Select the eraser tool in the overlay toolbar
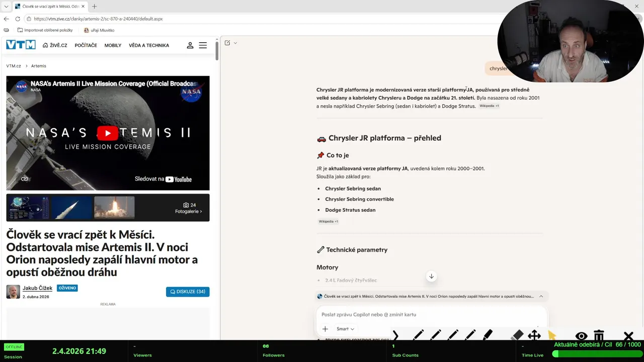Image resolution: width=644 pixels, height=362 pixels. coord(517,335)
